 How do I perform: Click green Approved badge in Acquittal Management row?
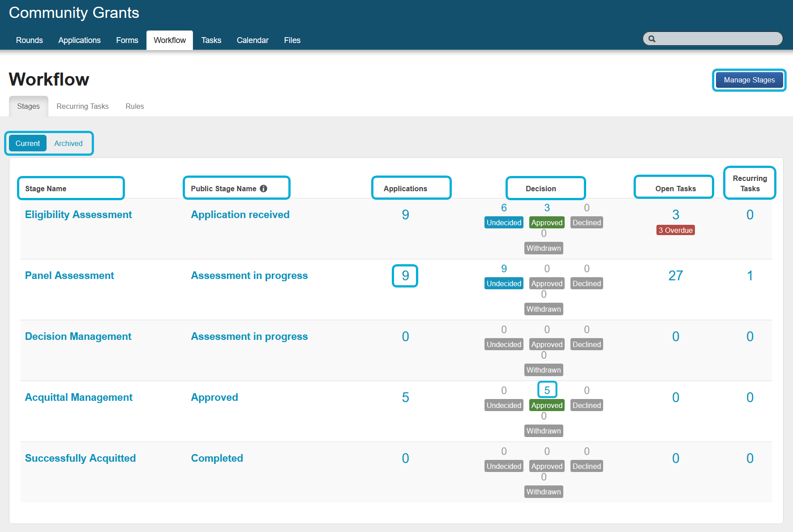click(547, 405)
